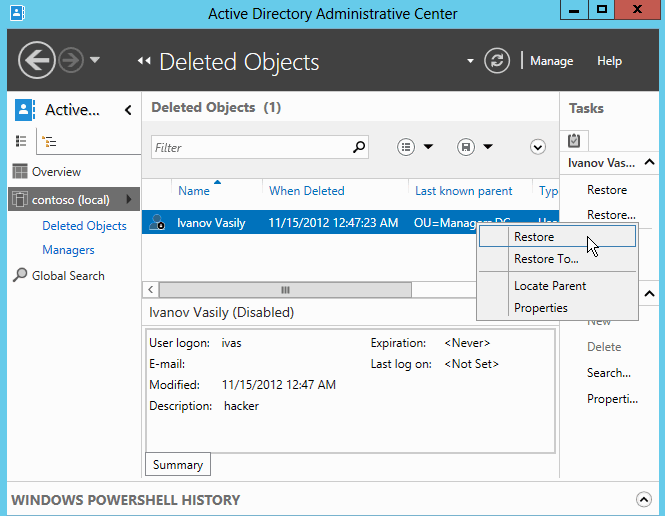665x516 pixels.
Task: Switch to tree view in navigation pane
Action: click(49, 141)
